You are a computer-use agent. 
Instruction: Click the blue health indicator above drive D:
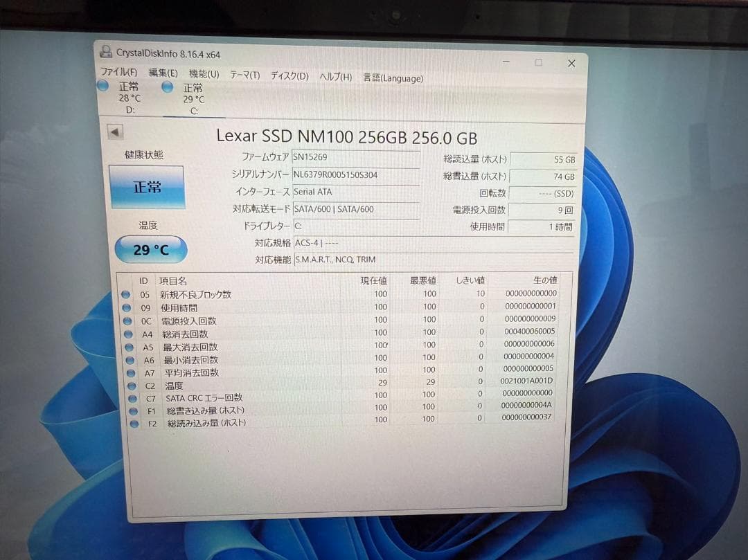point(103,85)
